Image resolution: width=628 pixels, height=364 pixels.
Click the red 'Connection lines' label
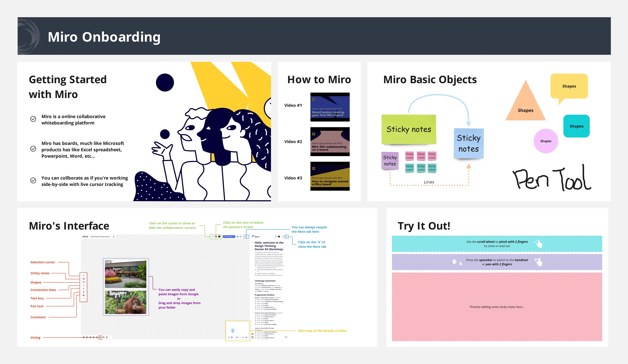(x=43, y=290)
